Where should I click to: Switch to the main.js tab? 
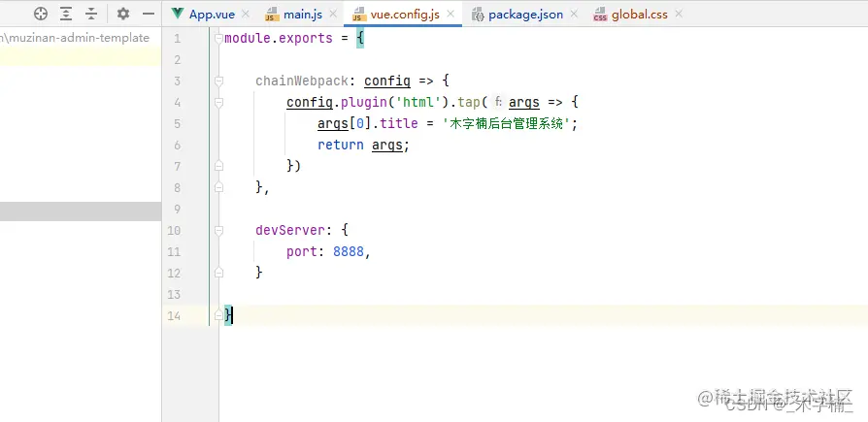(303, 15)
